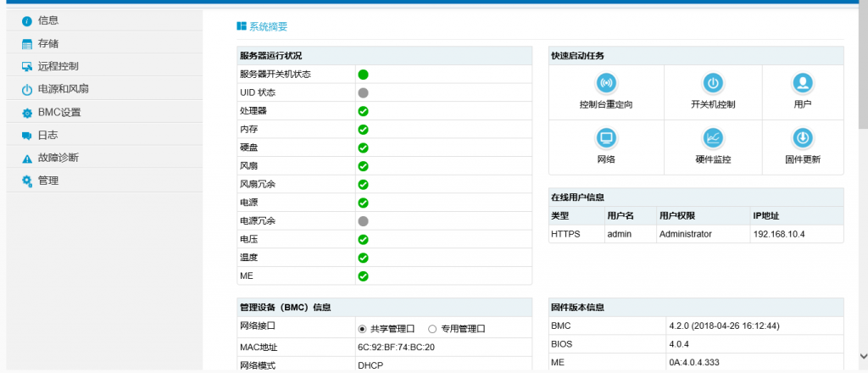Click the gray UID status indicator
This screenshot has height=373, width=868.
[363, 92]
